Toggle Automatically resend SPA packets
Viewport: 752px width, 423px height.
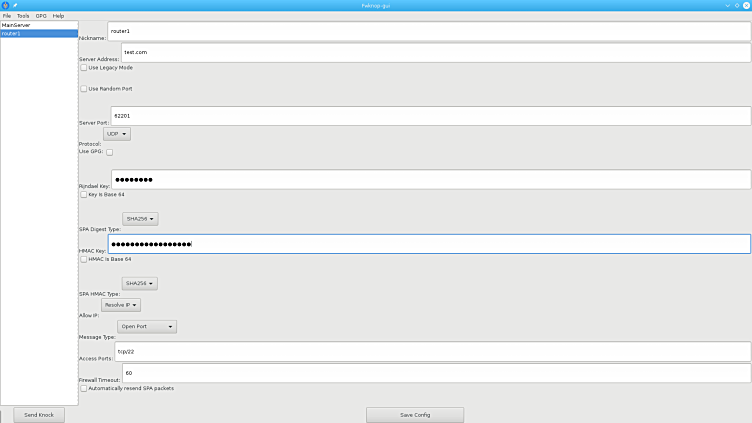click(x=84, y=388)
